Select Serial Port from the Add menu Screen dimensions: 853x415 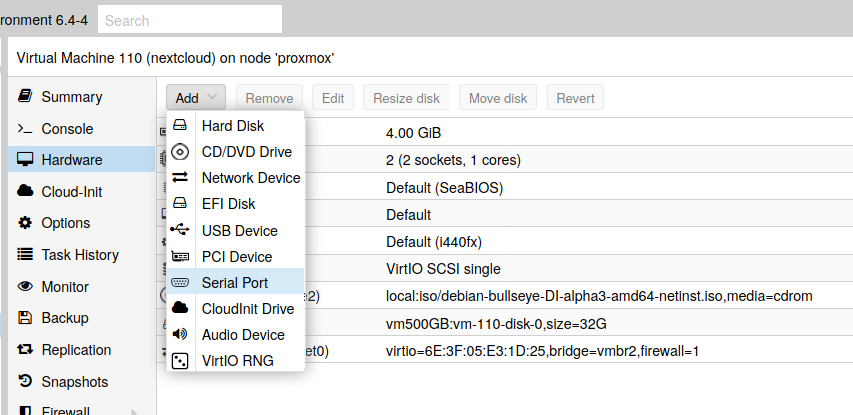(x=235, y=283)
